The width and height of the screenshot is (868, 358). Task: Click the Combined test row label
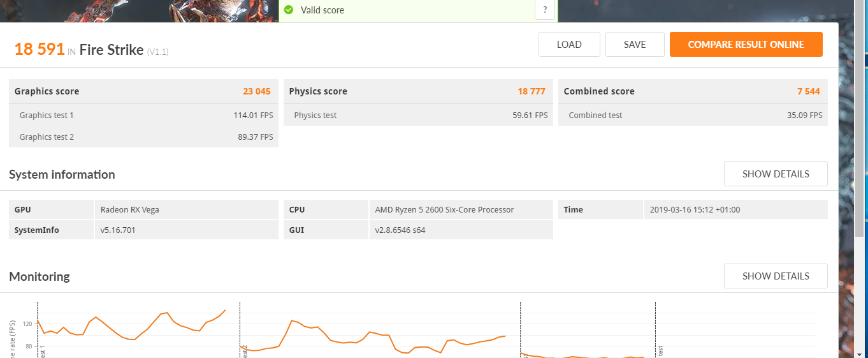click(x=595, y=116)
